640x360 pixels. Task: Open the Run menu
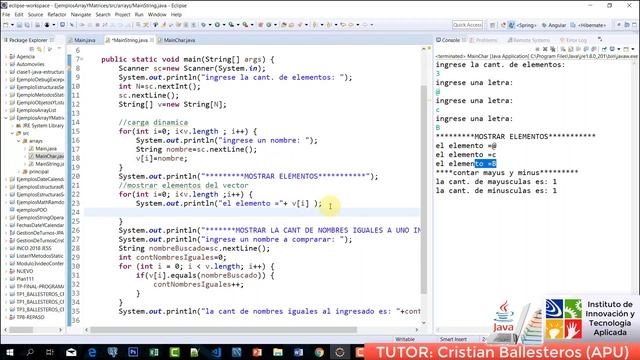click(x=139, y=14)
